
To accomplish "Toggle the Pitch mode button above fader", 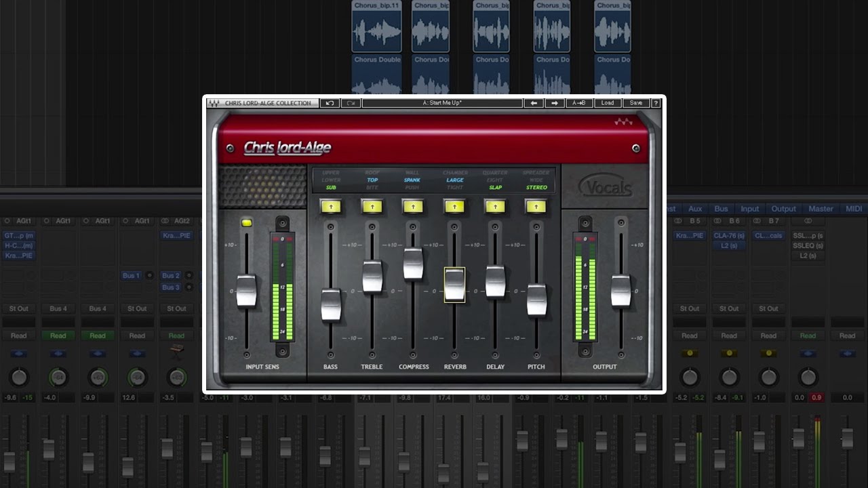I will click(x=536, y=206).
